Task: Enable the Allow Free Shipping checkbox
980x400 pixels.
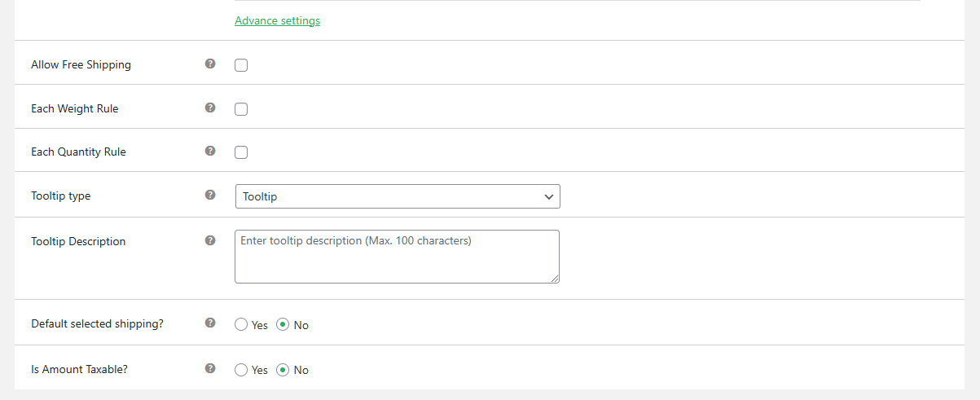Action: pos(241,65)
